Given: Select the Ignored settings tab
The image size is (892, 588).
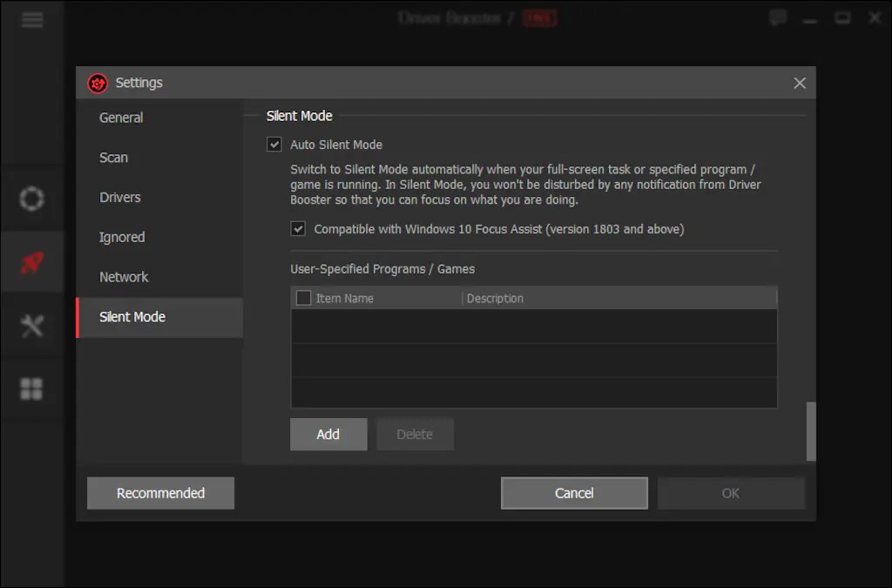Looking at the screenshot, I should 159,237.
